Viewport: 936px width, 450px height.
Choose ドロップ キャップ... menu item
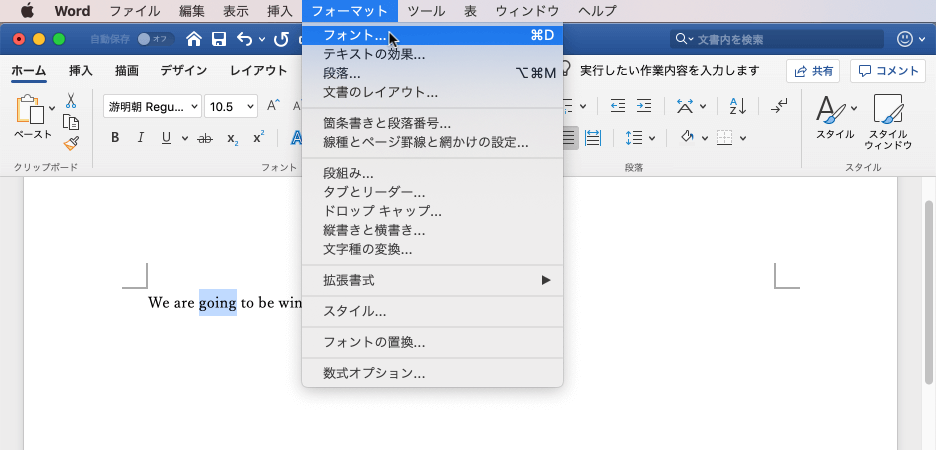pos(432,211)
